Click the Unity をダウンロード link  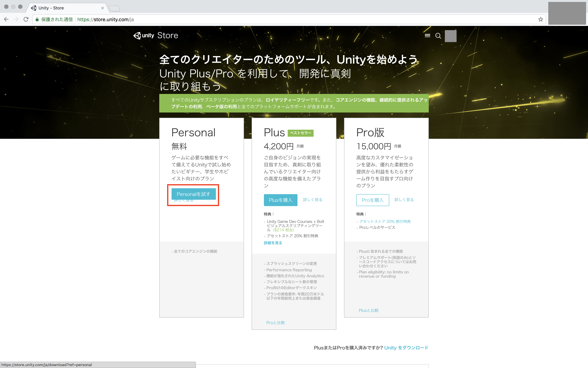(406, 348)
